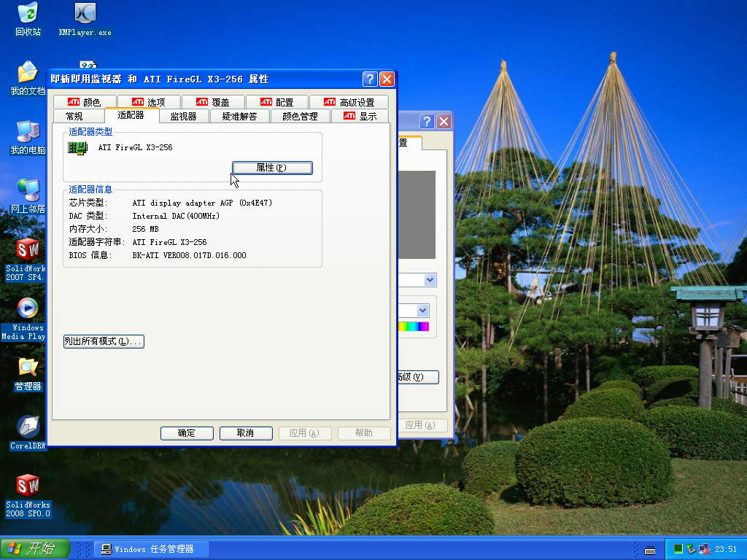Open My Computer (我的电脑) desktop icon
The width and height of the screenshot is (747, 560).
coord(28,137)
